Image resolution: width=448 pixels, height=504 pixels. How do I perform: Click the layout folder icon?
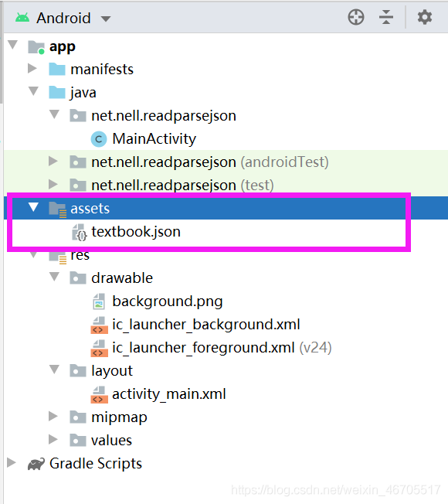(x=78, y=371)
